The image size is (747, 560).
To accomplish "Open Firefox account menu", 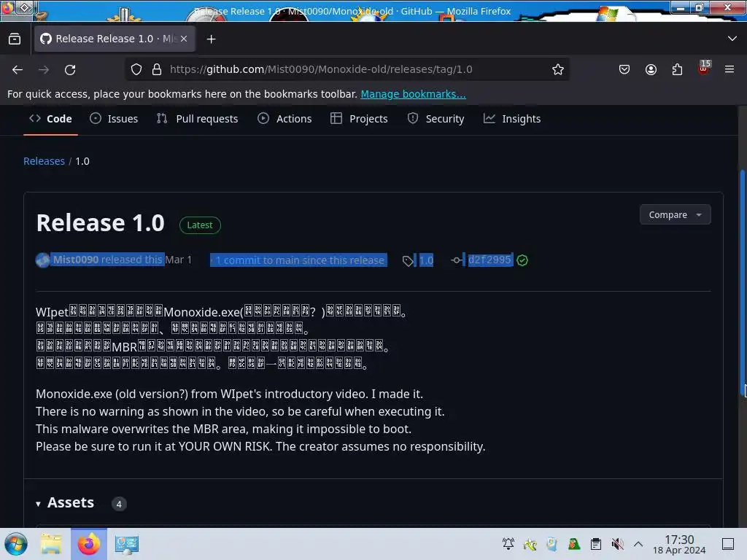I will click(651, 69).
